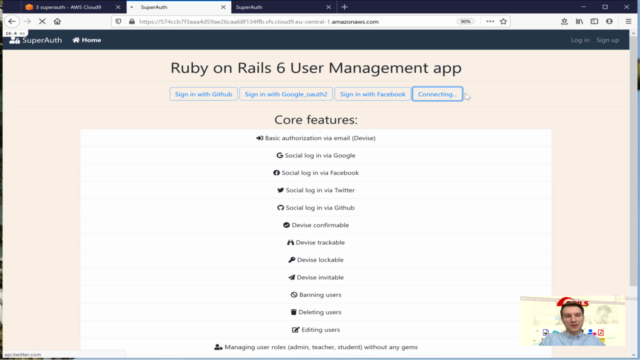640x360 pixels.
Task: Click the Twitter bird icon in features list
Action: tap(280, 190)
